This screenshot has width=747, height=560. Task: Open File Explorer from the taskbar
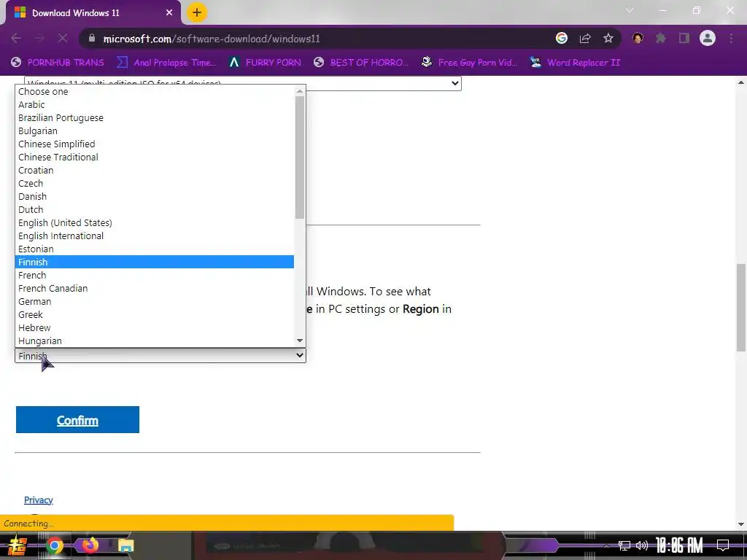(125, 545)
